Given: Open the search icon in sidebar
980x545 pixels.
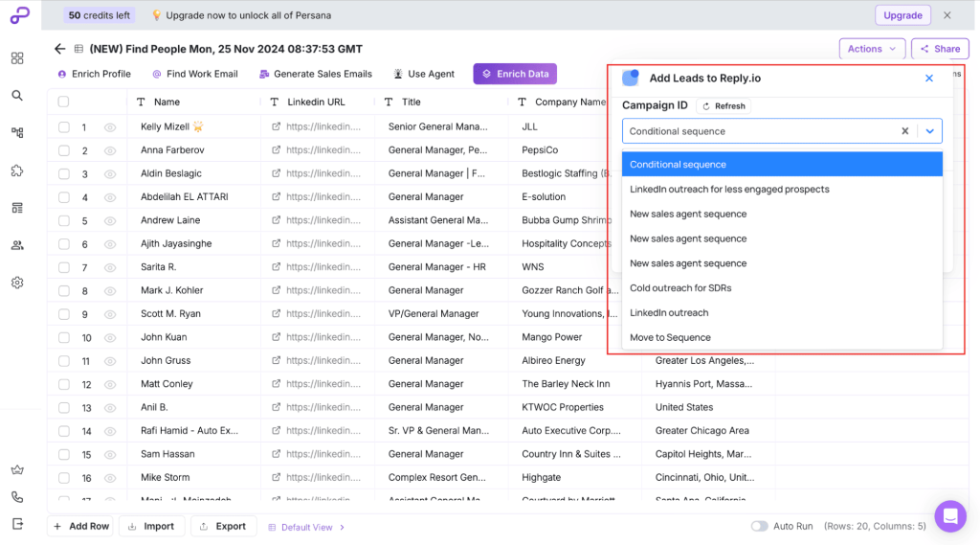Looking at the screenshot, I should click(x=17, y=95).
